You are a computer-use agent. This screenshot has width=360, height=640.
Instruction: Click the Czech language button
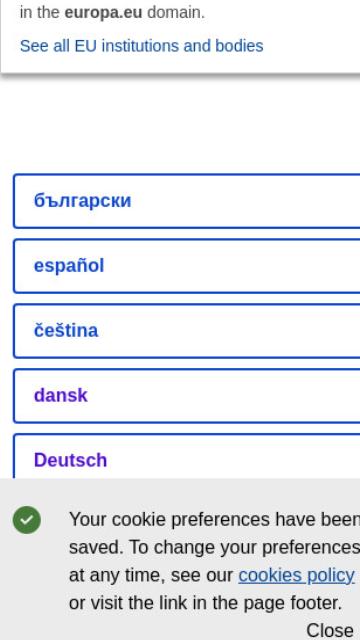(187, 331)
